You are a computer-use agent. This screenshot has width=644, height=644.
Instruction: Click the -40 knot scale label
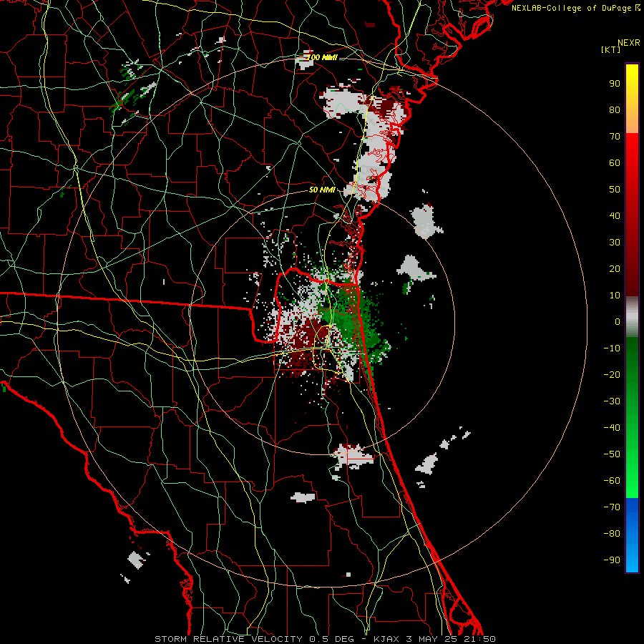[612, 428]
